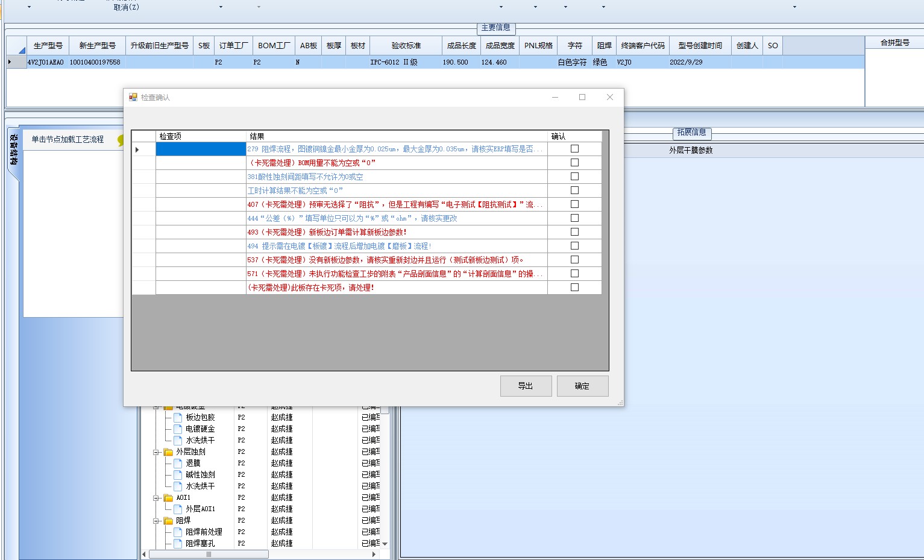924x560 pixels.
Task: Click the 确认 column header in dialog
Action: 574,136
